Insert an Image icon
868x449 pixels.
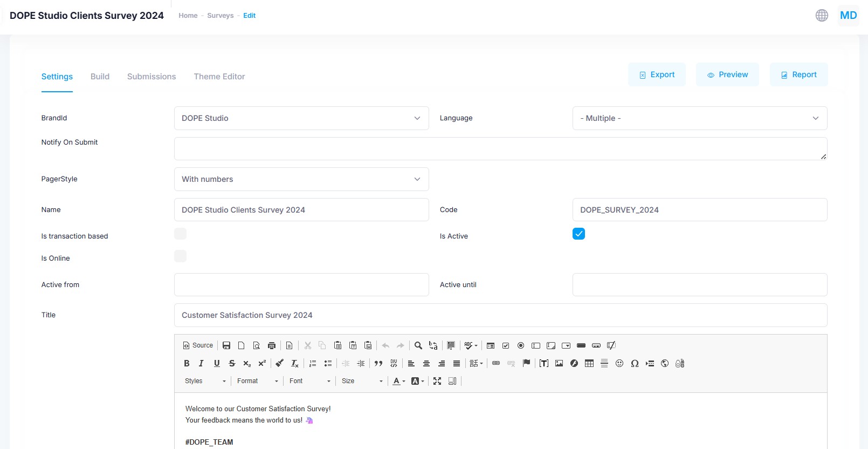click(x=559, y=363)
